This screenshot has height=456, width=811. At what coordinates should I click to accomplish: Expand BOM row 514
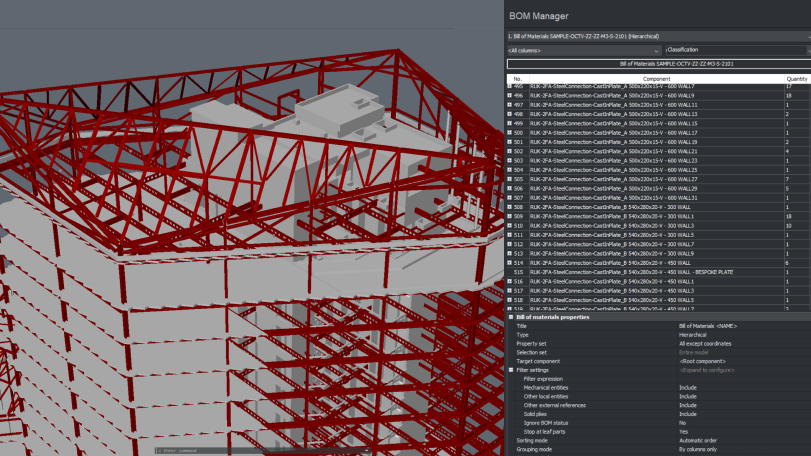(x=509, y=263)
